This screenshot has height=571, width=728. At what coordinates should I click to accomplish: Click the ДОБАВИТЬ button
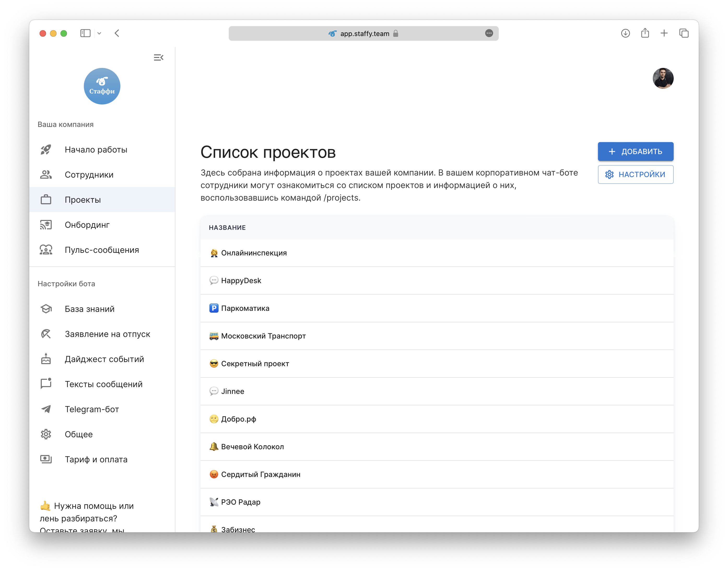point(636,152)
